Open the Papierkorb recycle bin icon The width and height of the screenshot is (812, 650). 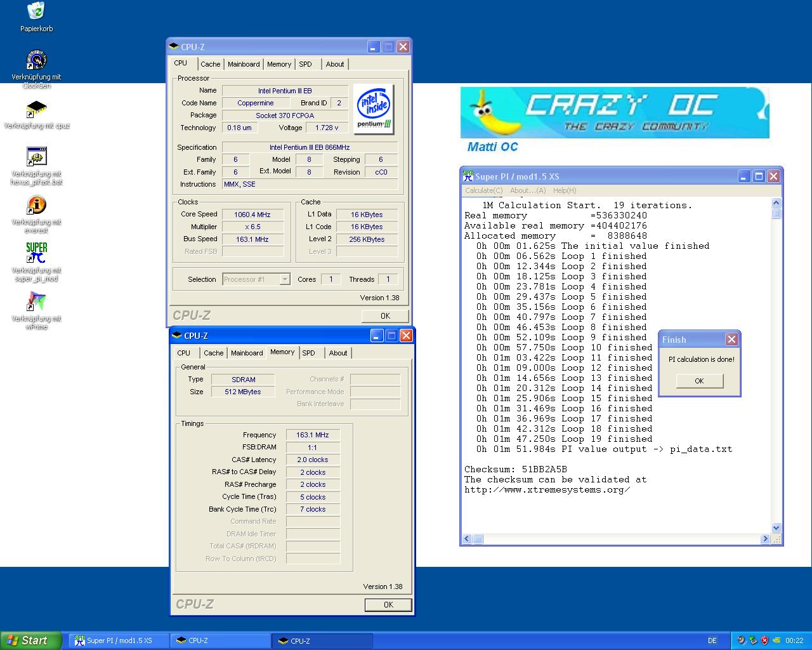36,11
